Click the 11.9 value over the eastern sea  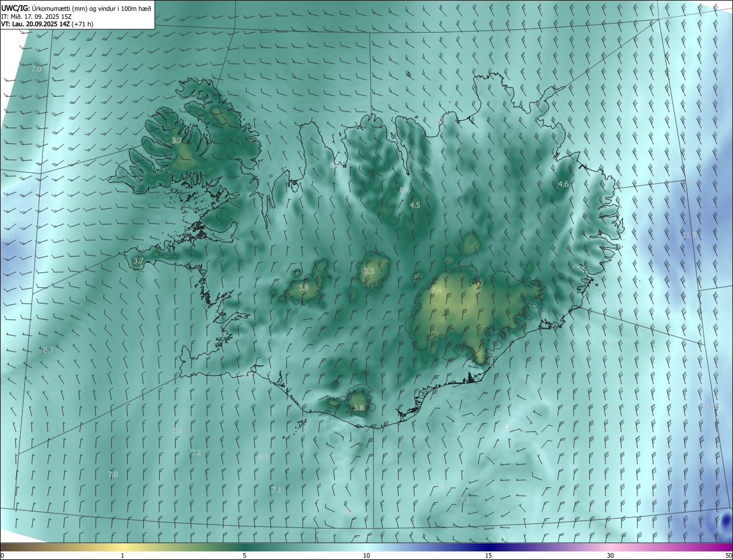point(689,235)
